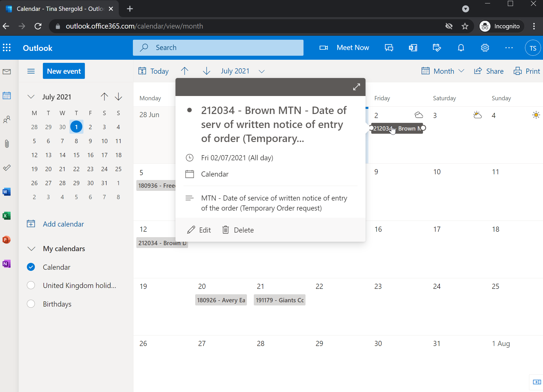
Task: Expand the event popup to full view
Action: [x=356, y=87]
